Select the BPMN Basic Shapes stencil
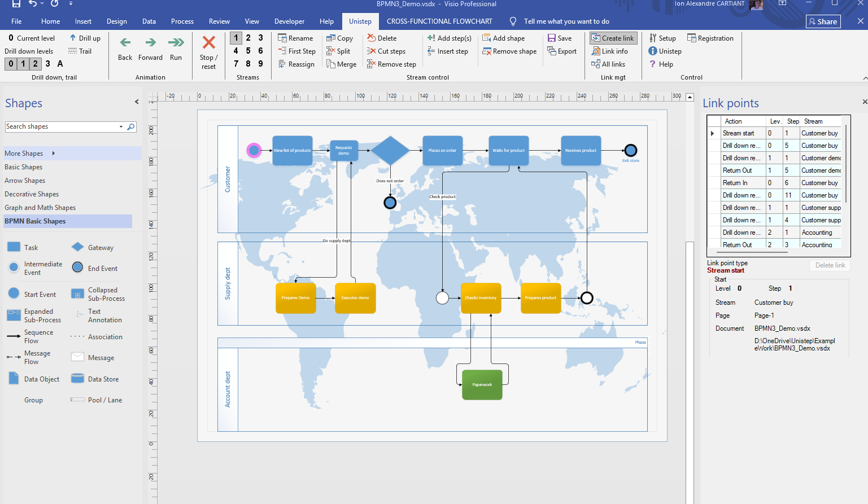868x504 pixels. click(x=35, y=221)
